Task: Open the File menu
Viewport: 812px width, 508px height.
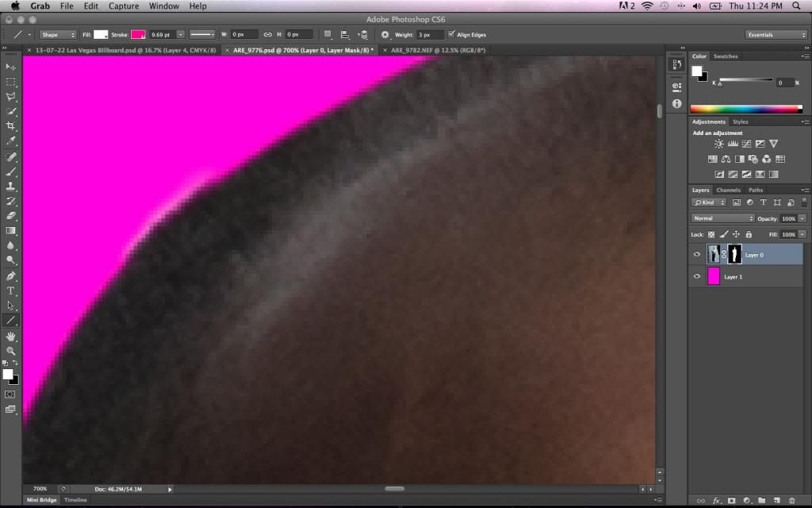Action: (67, 6)
